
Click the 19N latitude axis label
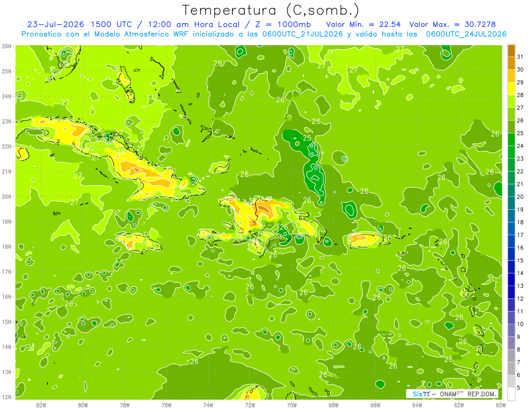tap(6, 221)
